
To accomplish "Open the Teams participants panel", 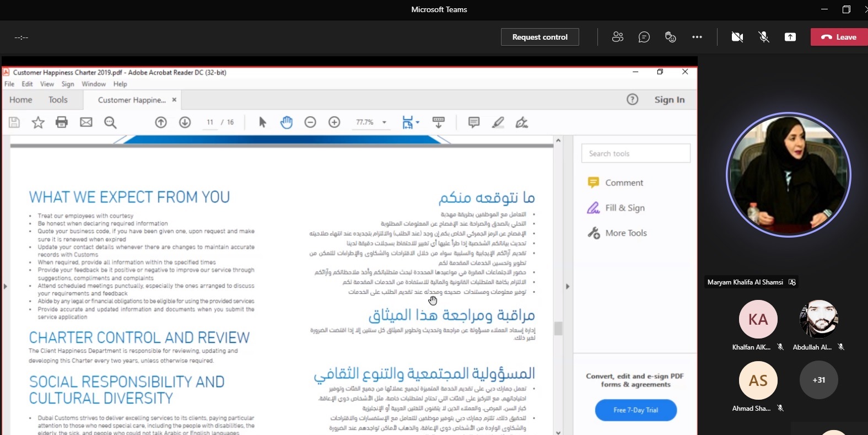I will pyautogui.click(x=618, y=37).
